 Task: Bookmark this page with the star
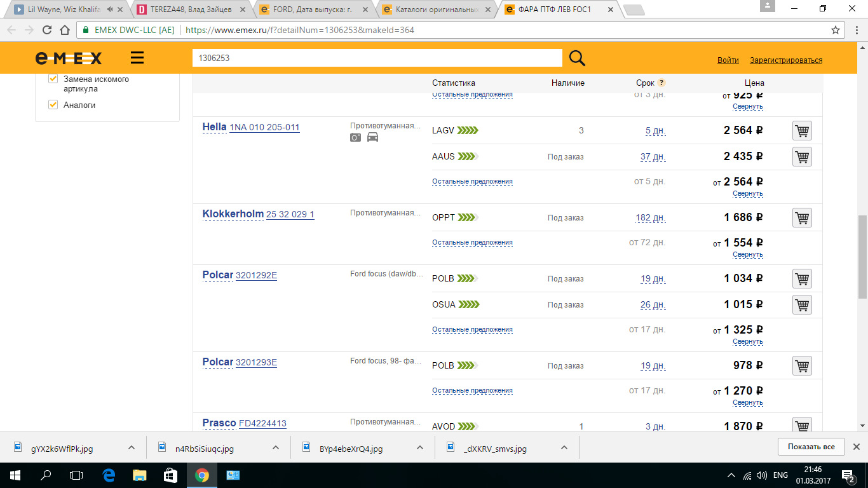836,30
